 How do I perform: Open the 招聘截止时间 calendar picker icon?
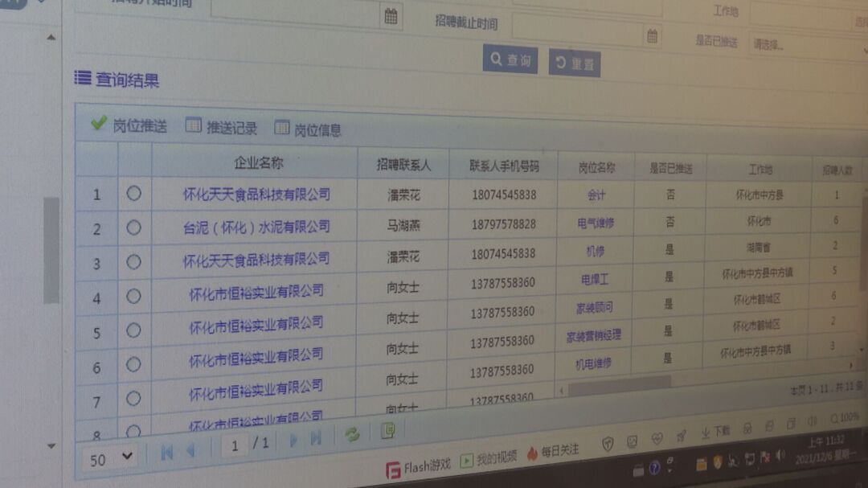652,36
